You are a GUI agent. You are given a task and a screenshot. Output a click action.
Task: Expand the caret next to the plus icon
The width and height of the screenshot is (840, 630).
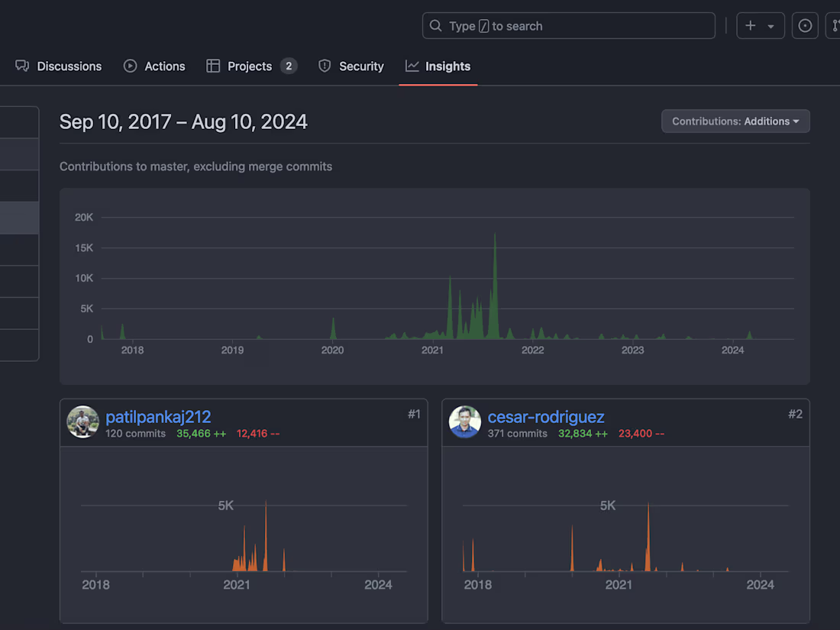[771, 25]
